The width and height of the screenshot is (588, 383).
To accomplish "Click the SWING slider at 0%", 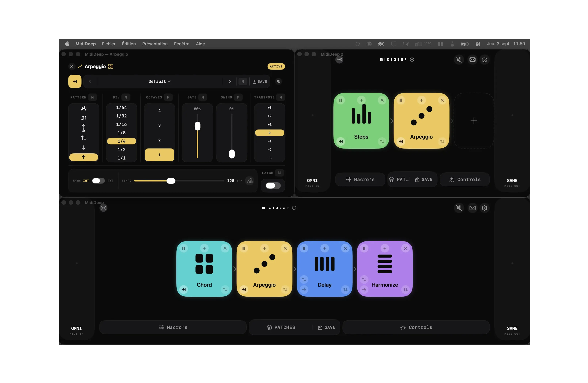I will pyautogui.click(x=232, y=154).
